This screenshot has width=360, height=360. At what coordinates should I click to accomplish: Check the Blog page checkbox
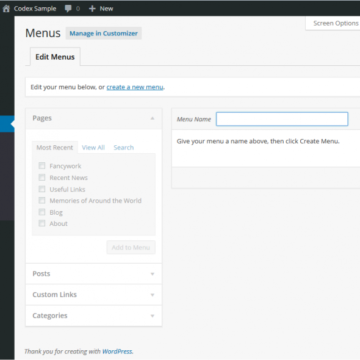coord(42,212)
